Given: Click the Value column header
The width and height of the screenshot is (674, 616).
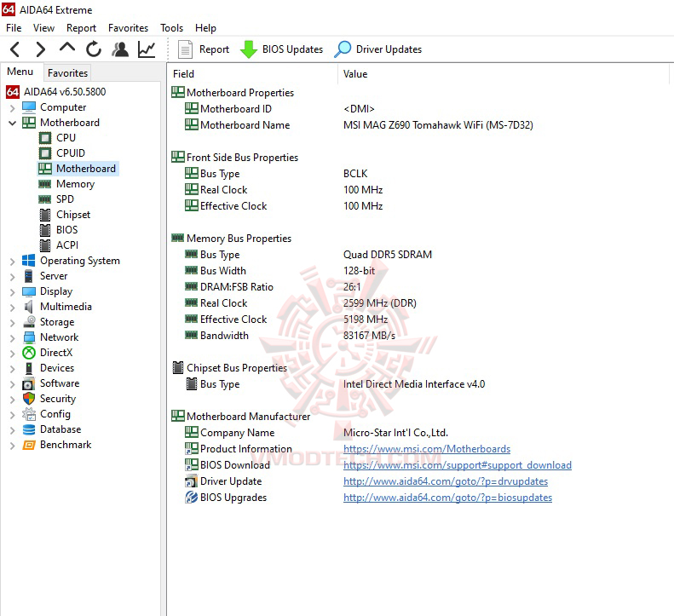Looking at the screenshot, I should click(504, 74).
